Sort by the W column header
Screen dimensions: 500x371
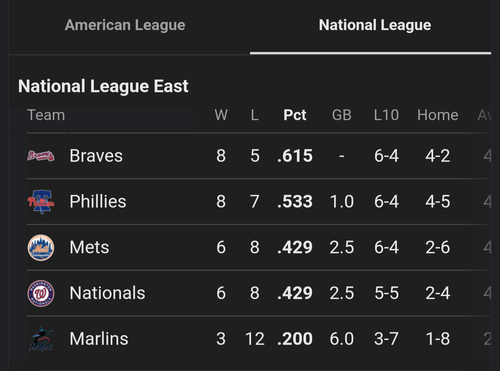coord(221,115)
